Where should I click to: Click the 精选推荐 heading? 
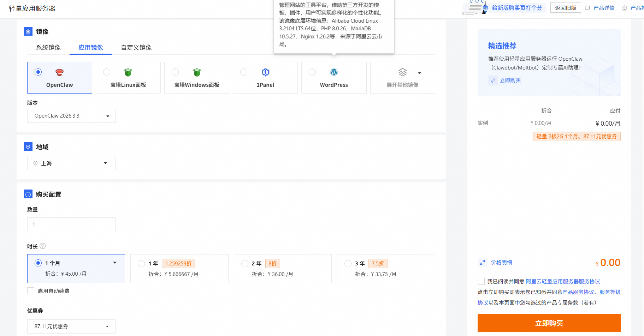click(x=502, y=46)
